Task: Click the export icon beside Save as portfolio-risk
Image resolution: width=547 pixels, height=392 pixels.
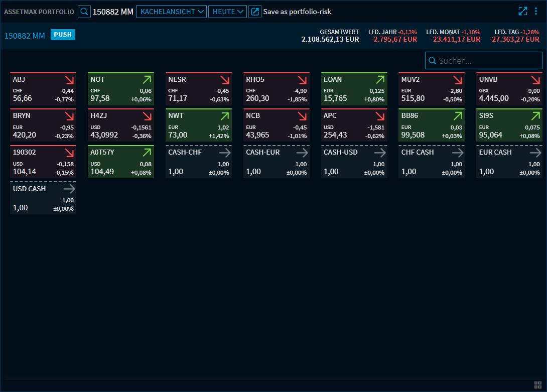Action: (x=255, y=12)
